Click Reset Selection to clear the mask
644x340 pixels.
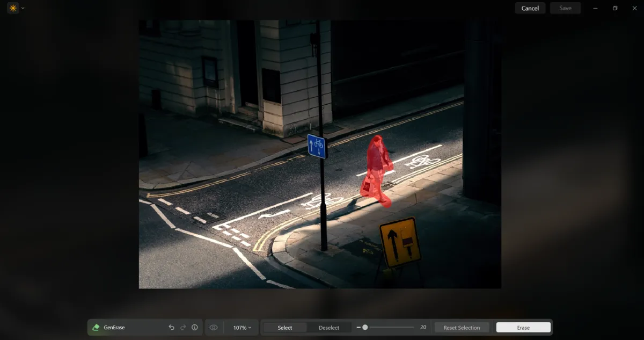click(462, 327)
